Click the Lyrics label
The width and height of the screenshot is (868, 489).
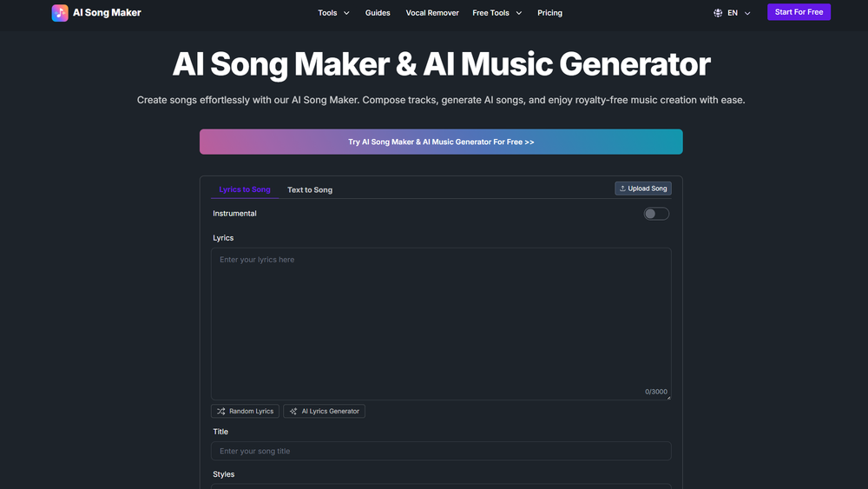223,238
